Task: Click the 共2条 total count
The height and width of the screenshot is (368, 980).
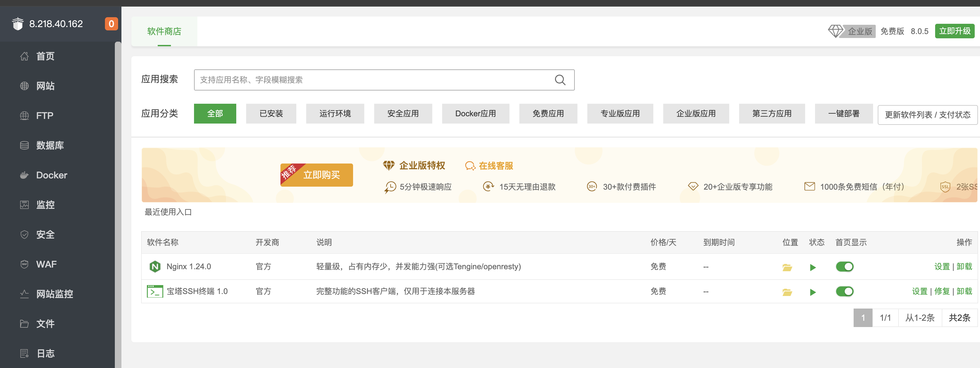Action: 960,318
